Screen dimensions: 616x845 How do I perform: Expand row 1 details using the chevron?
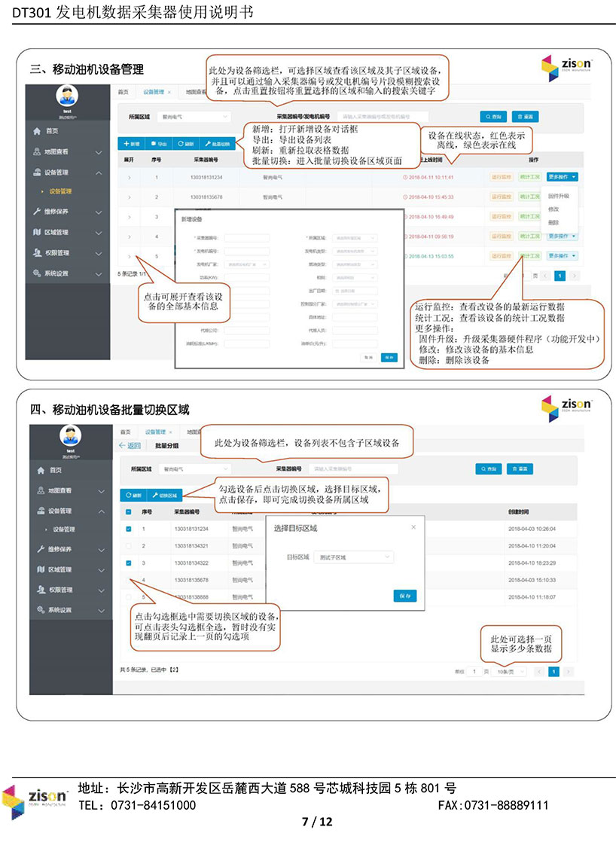point(129,178)
